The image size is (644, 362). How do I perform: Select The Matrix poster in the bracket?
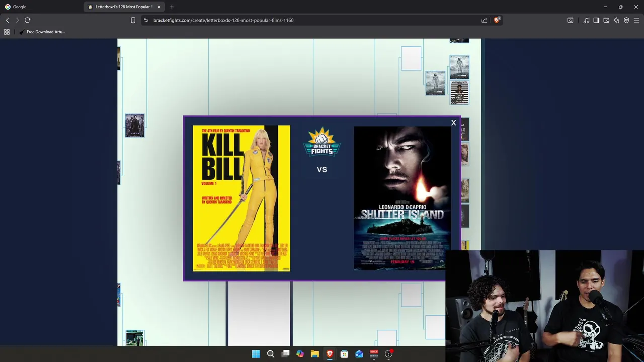click(x=135, y=125)
